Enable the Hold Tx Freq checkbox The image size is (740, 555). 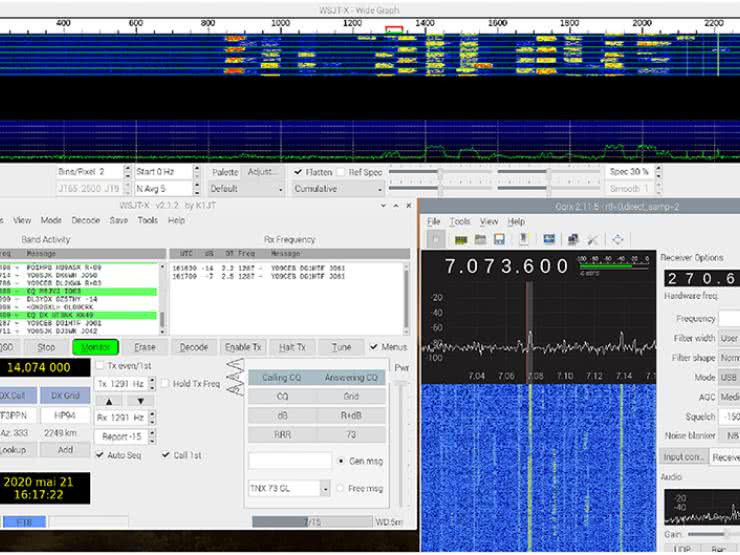coord(165,384)
